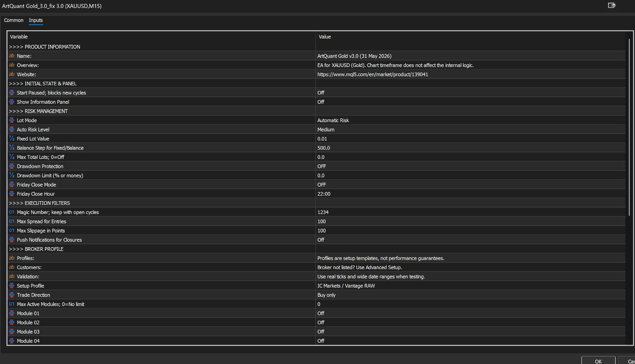Click the integer icon beside Max Active Modules
This screenshot has height=364, width=635.
[x=12, y=304]
